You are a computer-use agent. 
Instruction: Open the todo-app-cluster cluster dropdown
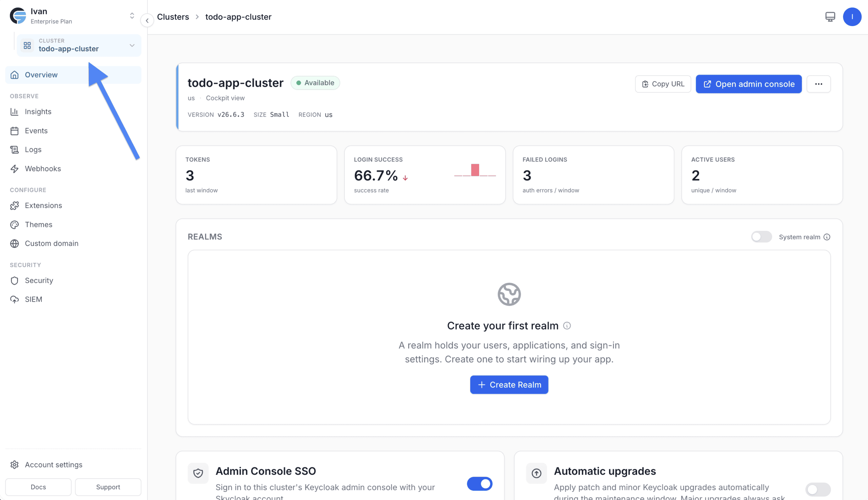(79, 45)
